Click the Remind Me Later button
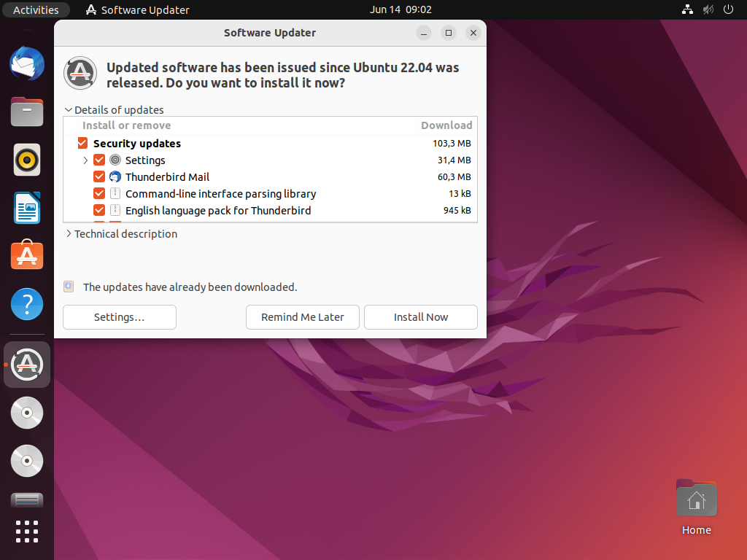 pyautogui.click(x=302, y=317)
